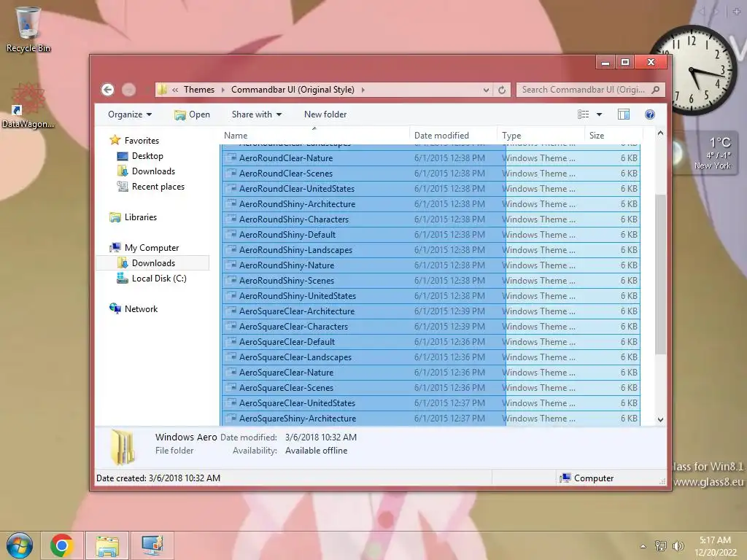Select AeroRoundClear-UnitedStates file
Image resolution: width=747 pixels, height=560 pixels.
point(430,189)
